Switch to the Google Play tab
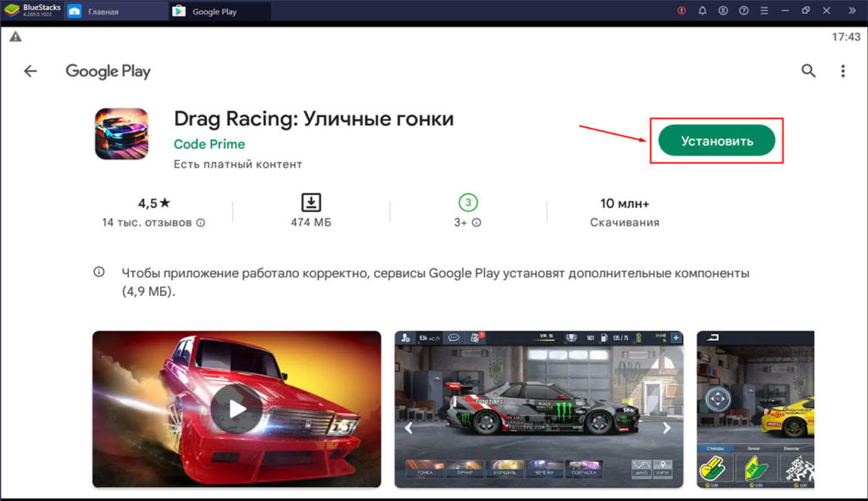The image size is (868, 501). (x=220, y=11)
